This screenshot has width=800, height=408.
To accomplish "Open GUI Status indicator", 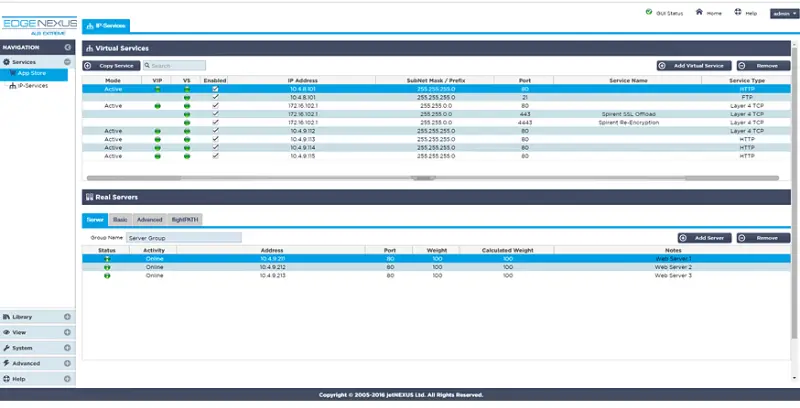I will 664,13.
